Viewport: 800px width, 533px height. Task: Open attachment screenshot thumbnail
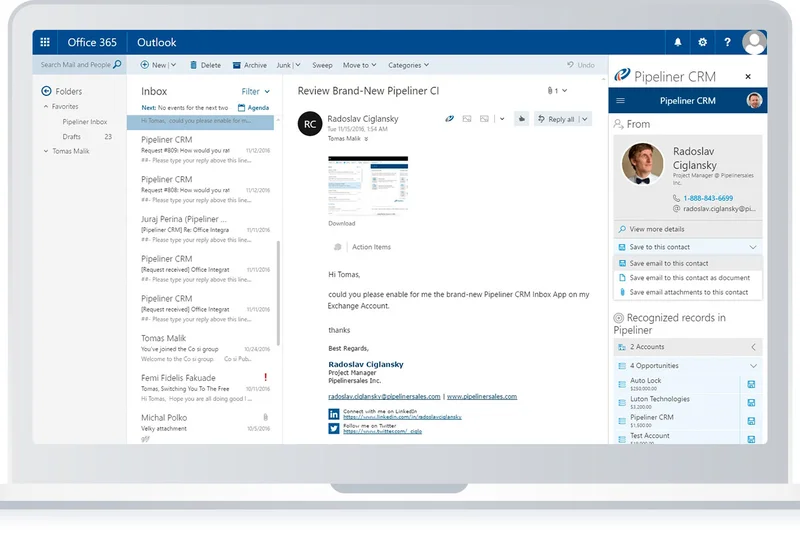[x=368, y=185]
